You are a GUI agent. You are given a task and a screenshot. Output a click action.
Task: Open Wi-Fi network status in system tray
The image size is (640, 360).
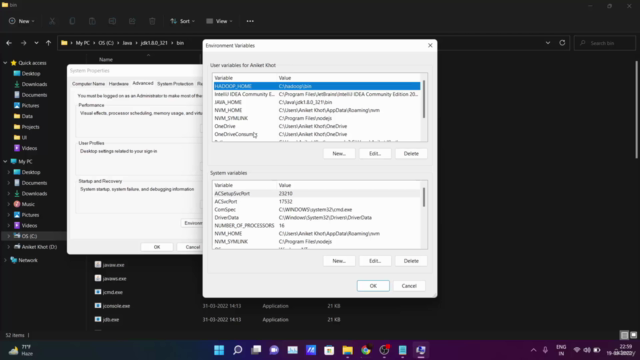pyautogui.click(x=577, y=350)
